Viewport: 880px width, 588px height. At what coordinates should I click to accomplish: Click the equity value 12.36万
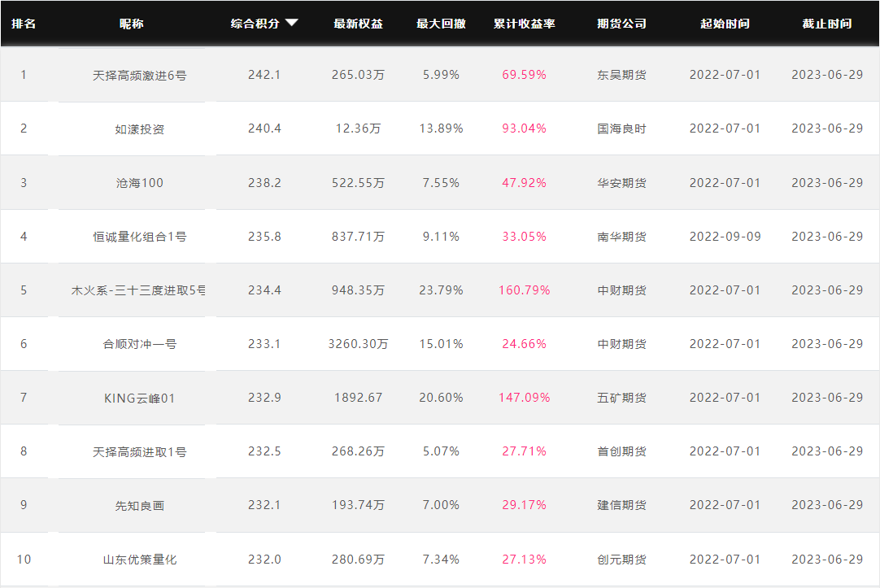(358, 128)
